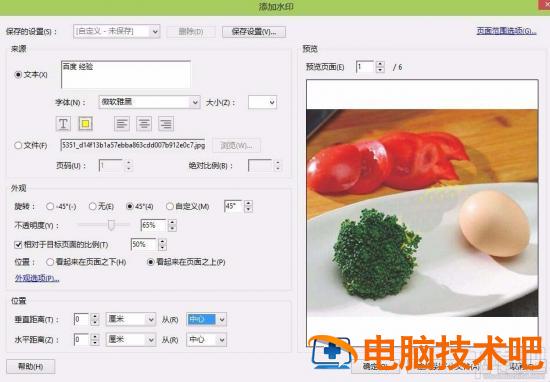This screenshot has width=550, height=382.
Task: Click the vertical distance stepper
Action: point(95,319)
